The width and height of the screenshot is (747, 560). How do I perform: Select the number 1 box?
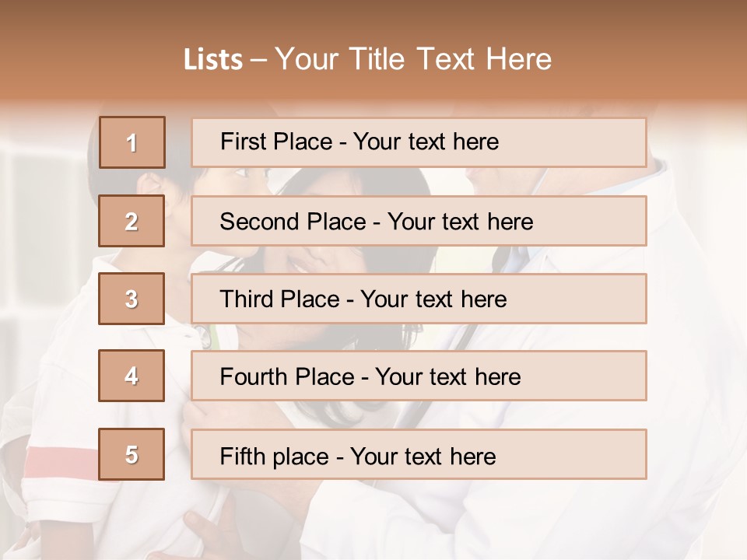tap(132, 142)
